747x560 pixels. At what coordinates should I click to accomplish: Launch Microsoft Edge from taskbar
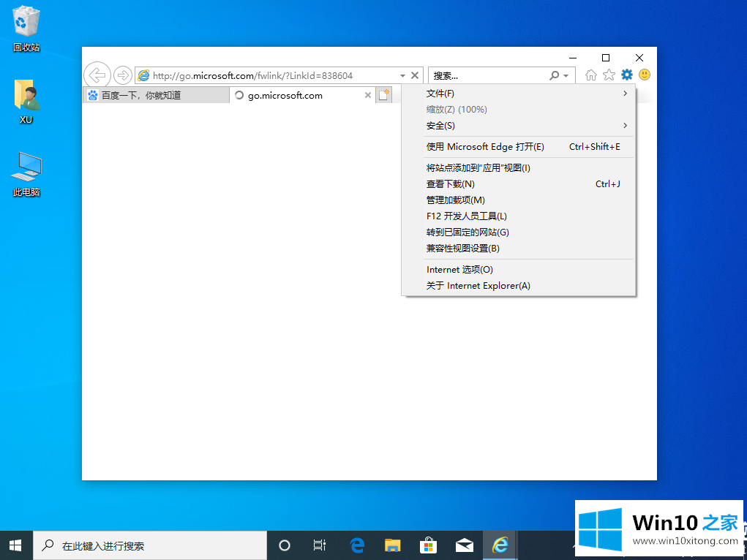click(x=357, y=545)
